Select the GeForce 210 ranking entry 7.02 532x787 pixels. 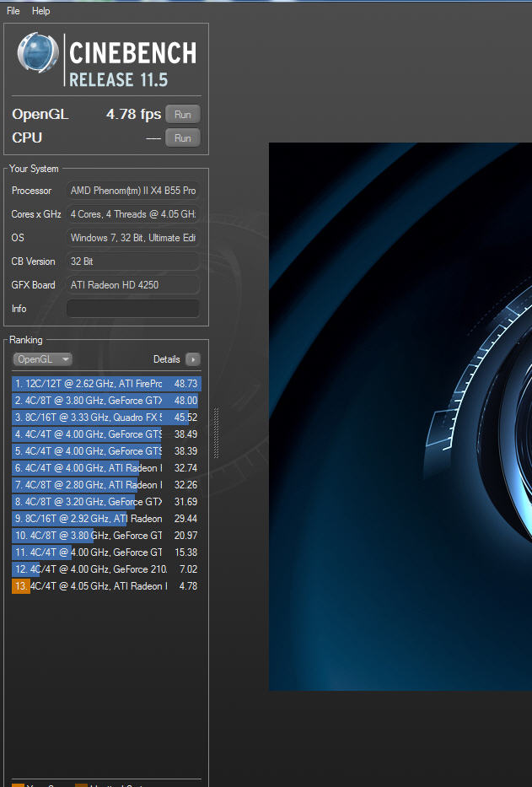106,569
